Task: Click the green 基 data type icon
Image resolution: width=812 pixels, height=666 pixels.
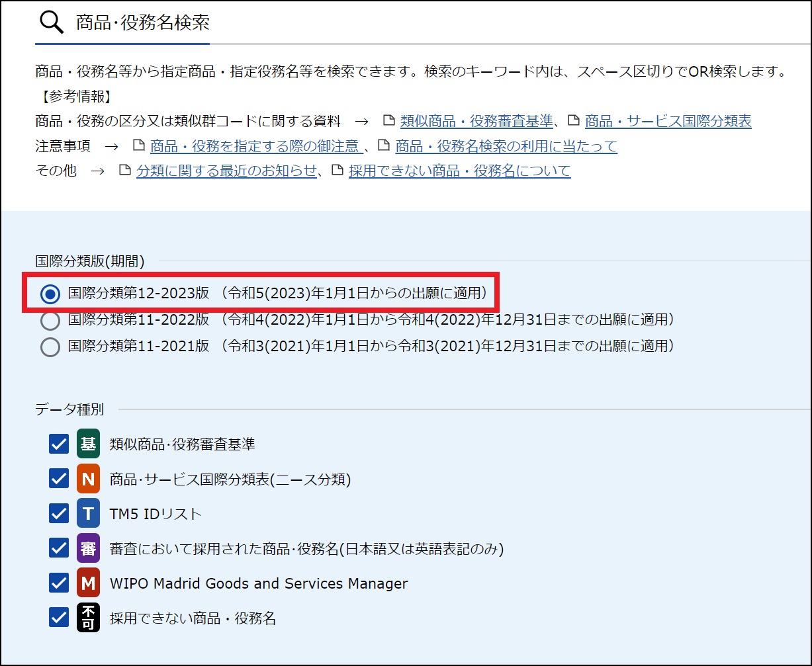Action: tap(88, 444)
